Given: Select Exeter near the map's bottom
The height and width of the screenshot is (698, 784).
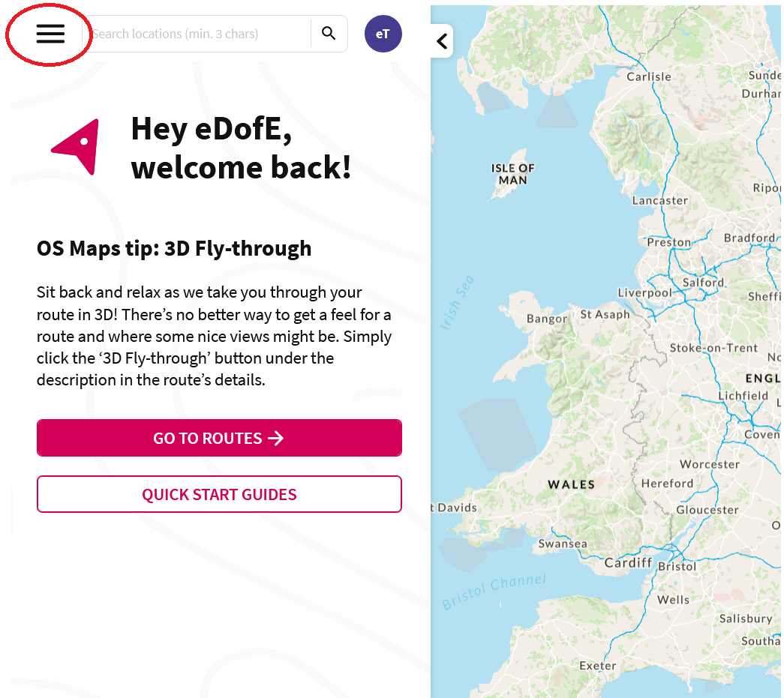Looking at the screenshot, I should [x=598, y=666].
